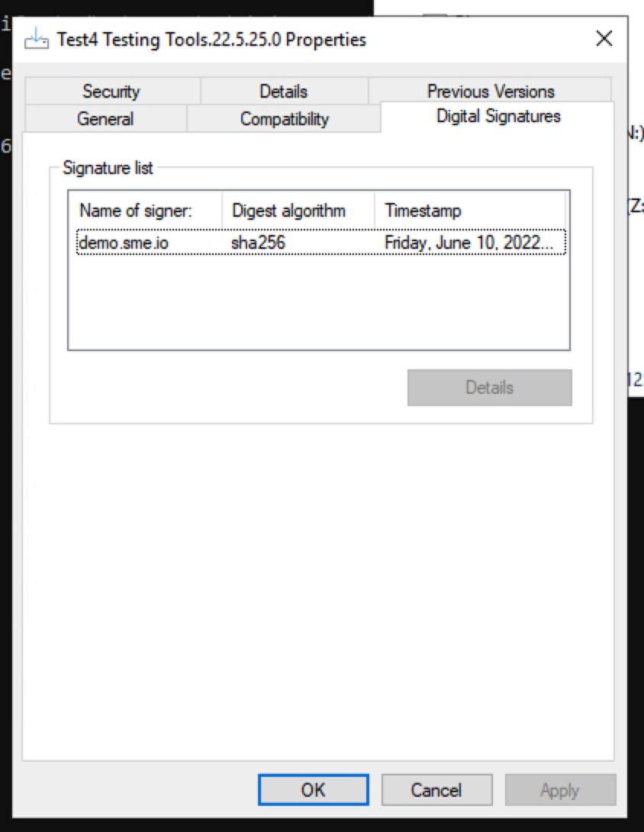The image size is (644, 832).
Task: Click the signature Details button
Action: [490, 388]
